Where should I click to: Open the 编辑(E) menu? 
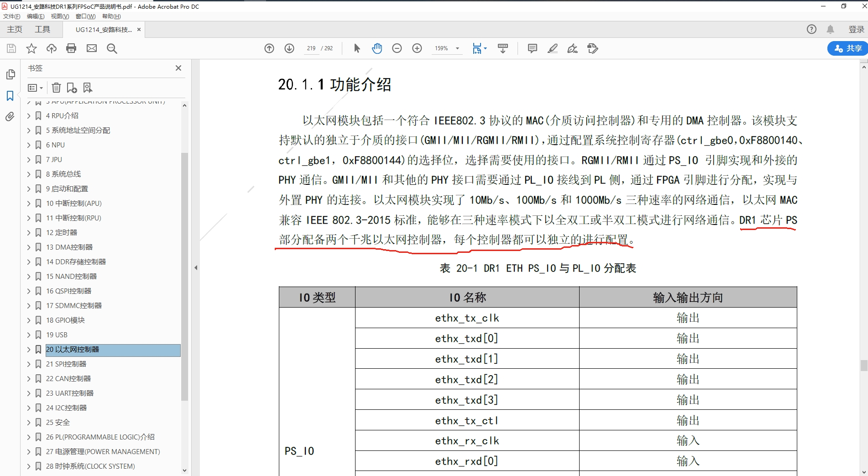[36, 16]
